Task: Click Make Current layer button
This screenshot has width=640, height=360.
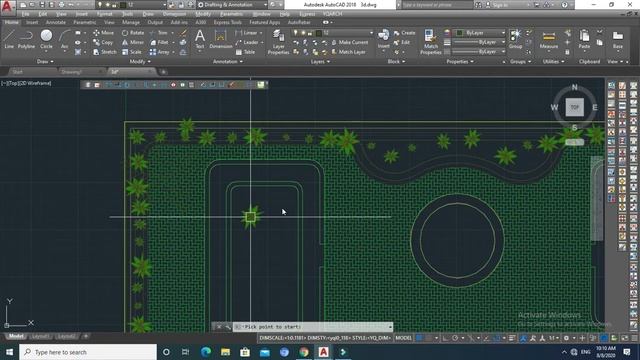Action: 349,42
